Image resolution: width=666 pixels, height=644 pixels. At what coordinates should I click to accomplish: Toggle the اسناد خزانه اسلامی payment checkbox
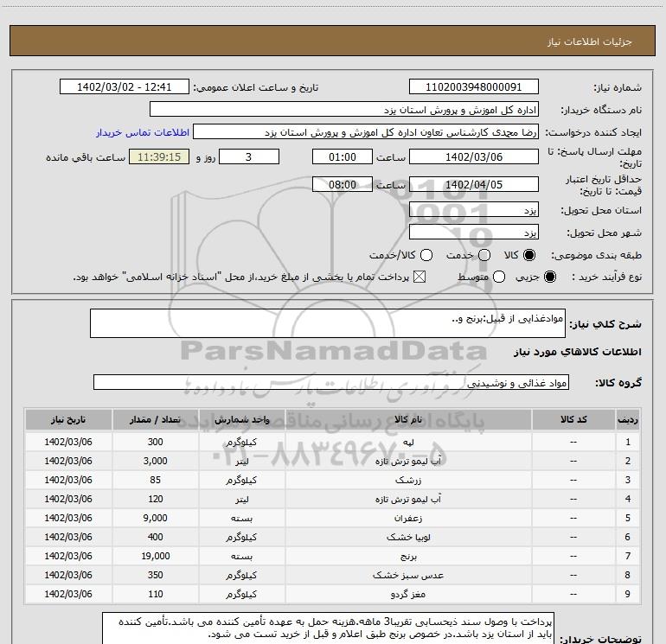419,277
